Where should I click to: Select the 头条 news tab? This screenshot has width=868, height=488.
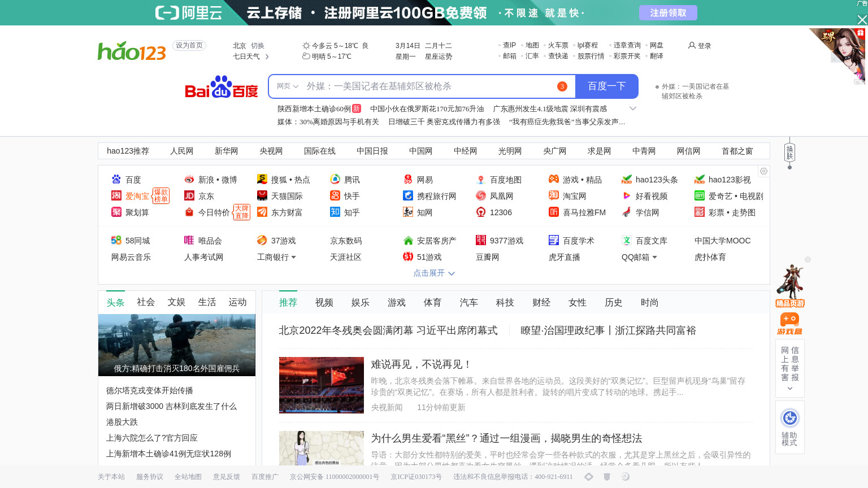point(115,302)
